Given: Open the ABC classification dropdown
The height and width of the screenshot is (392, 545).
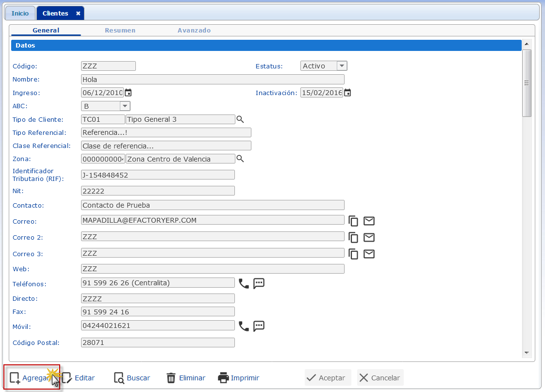Looking at the screenshot, I should pos(125,106).
